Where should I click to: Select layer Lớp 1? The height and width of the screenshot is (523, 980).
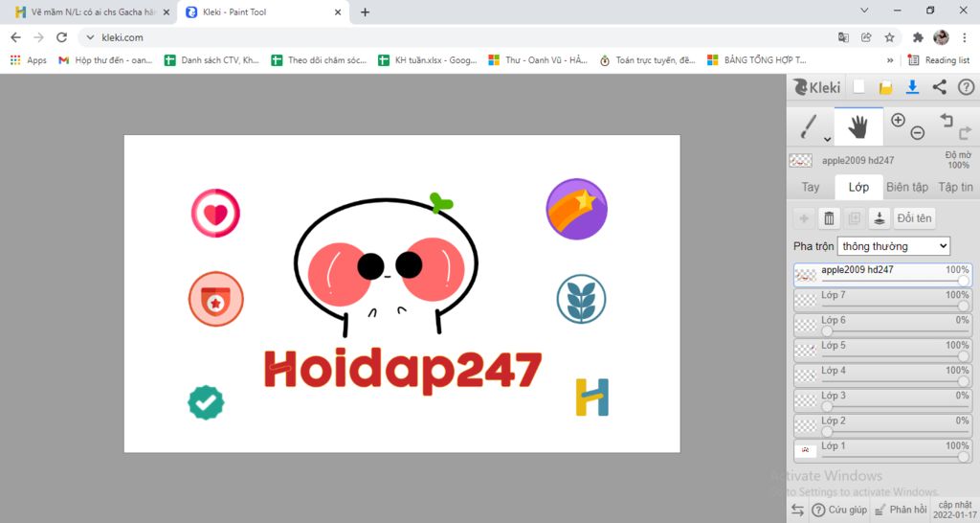[883, 450]
